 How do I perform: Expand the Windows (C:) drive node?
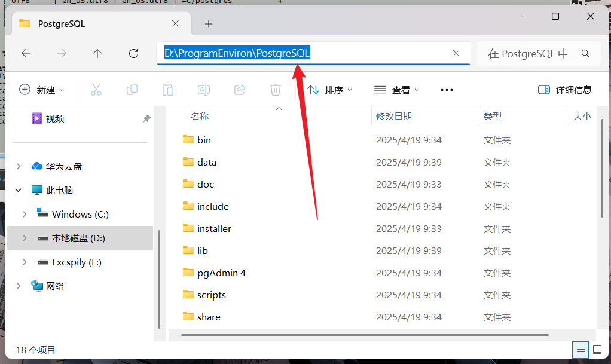(x=25, y=215)
